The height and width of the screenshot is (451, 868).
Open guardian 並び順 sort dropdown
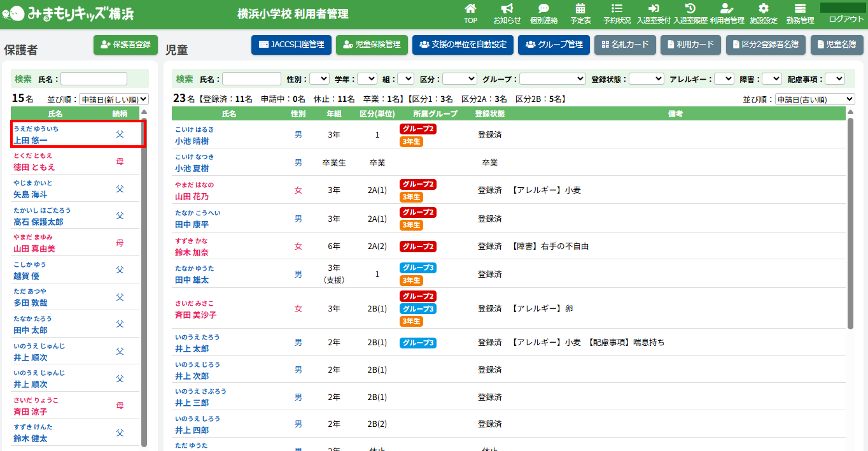pos(113,99)
